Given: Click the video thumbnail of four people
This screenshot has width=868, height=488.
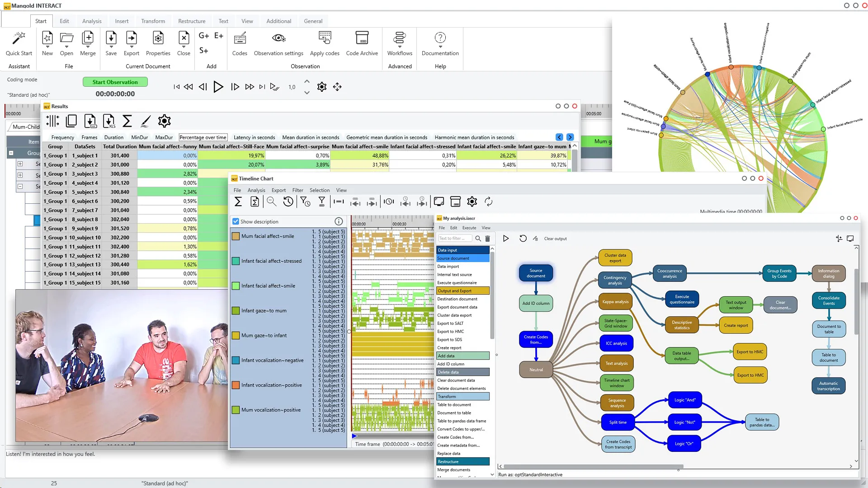Looking at the screenshot, I should [122, 365].
